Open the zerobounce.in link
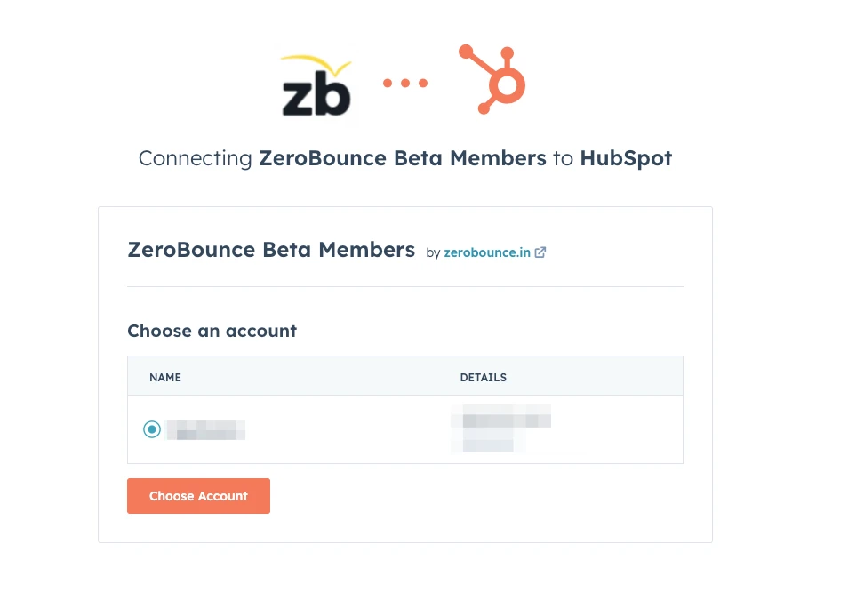Image resolution: width=864 pixels, height=616 pixels. tap(486, 252)
